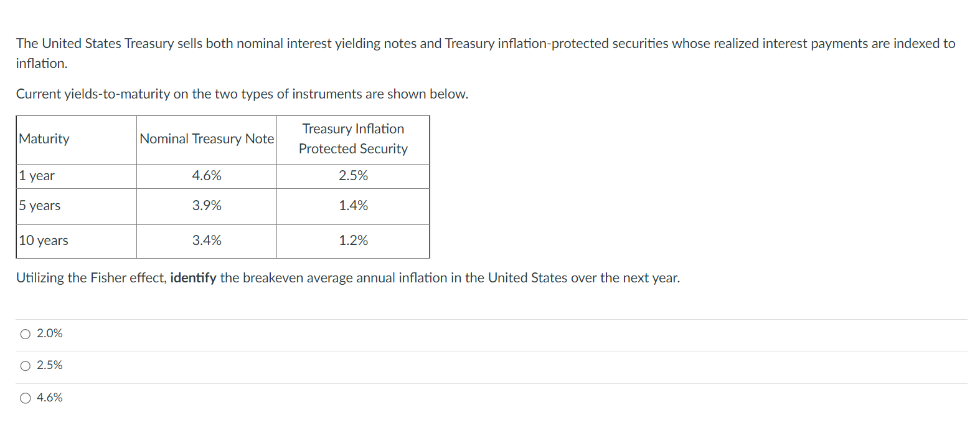Screen dimensions: 980x422
Task: Click the 2.5% TIPS yield cell
Action: [352, 176]
